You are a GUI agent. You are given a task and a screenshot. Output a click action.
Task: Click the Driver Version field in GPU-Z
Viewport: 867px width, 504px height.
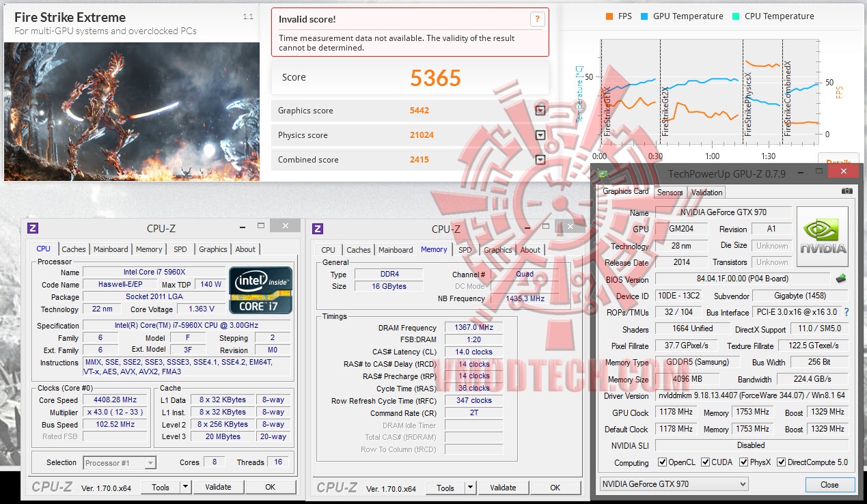click(x=752, y=396)
